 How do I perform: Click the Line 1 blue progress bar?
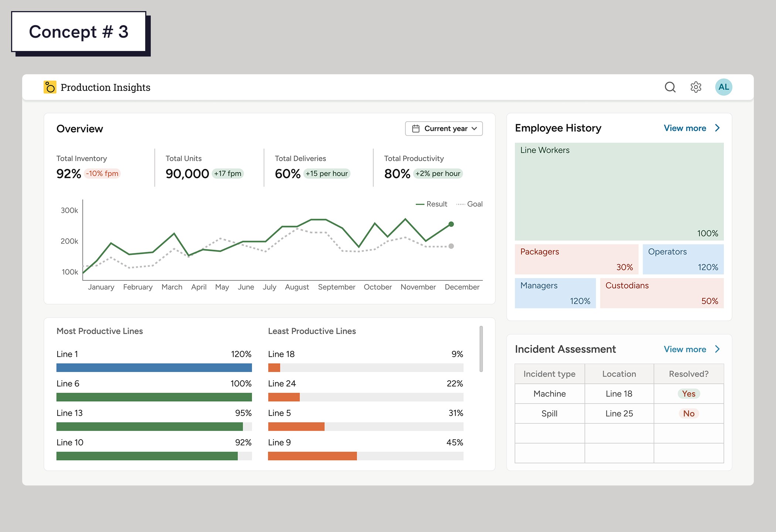(x=154, y=368)
